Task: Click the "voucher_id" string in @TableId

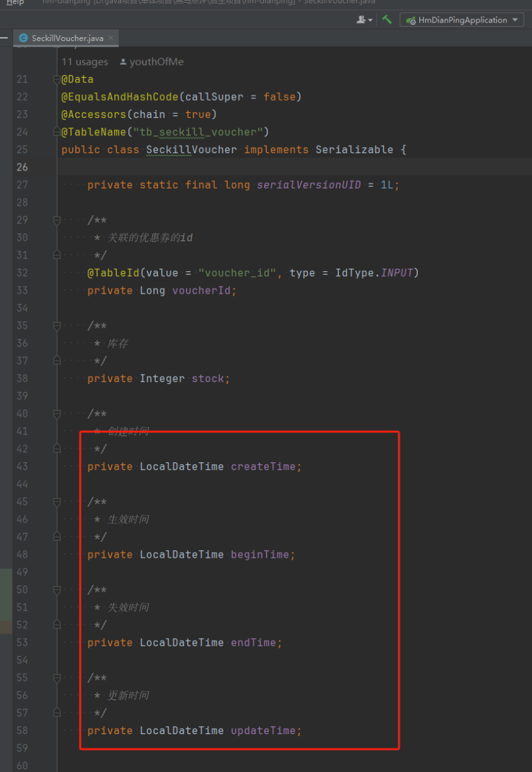Action: point(237,273)
